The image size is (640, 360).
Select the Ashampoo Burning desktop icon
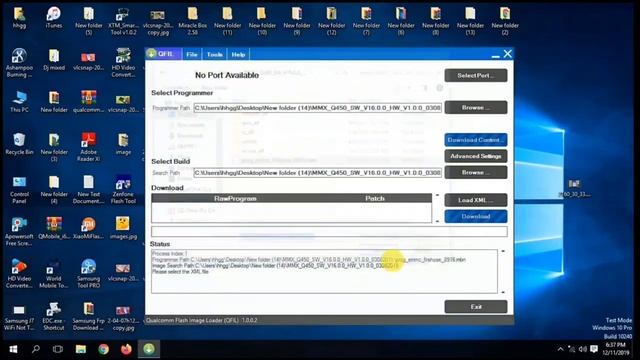tap(19, 63)
